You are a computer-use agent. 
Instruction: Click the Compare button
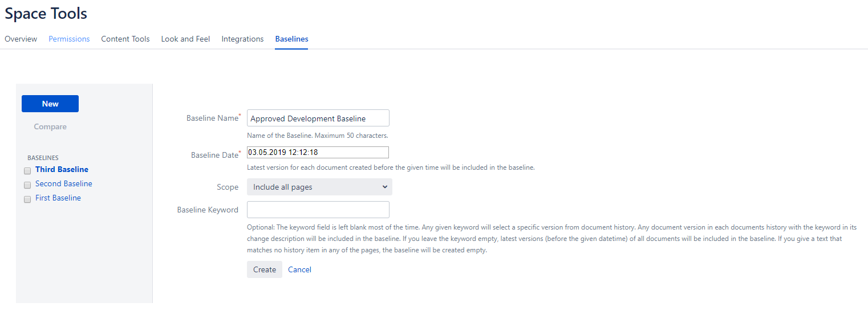50,126
